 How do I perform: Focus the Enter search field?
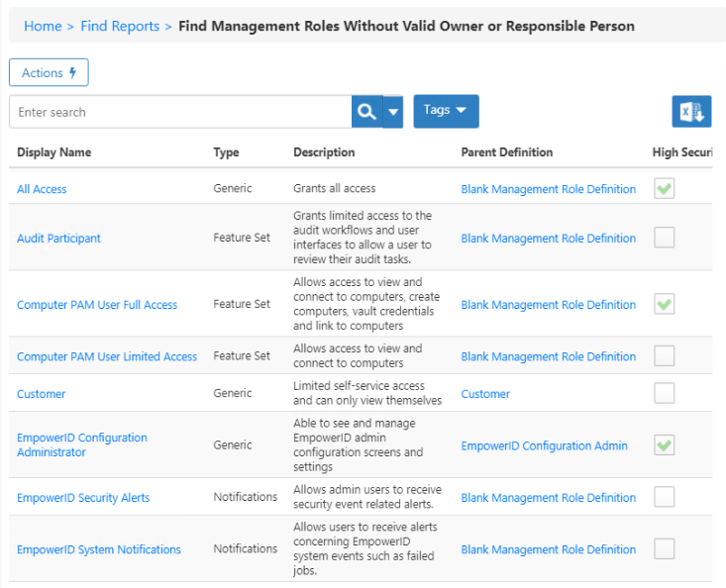178,112
